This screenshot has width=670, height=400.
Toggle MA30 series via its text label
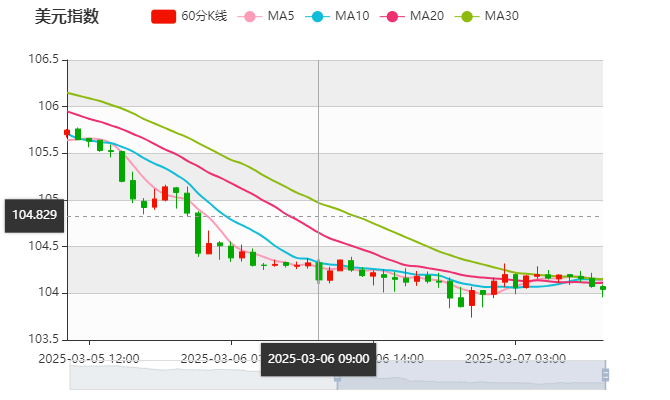[x=501, y=17]
